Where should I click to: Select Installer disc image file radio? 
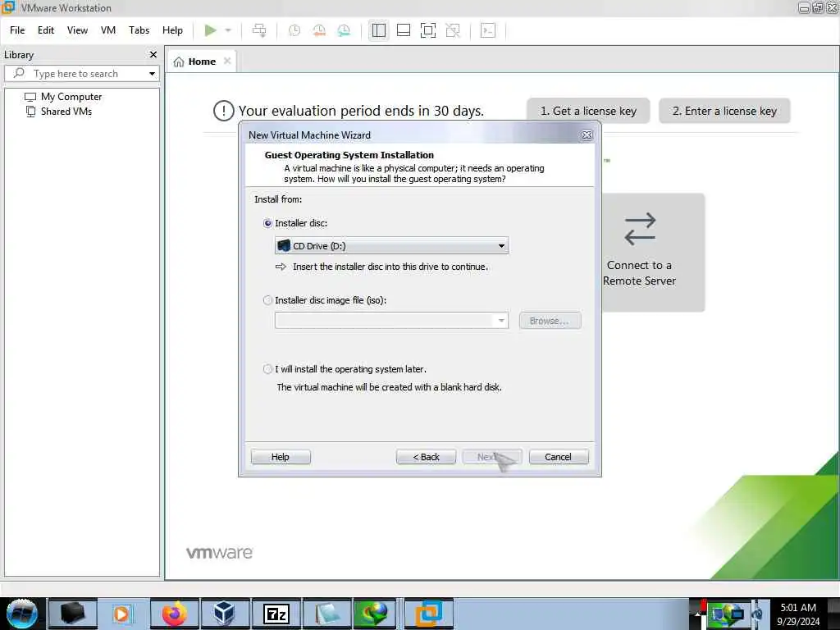268,300
